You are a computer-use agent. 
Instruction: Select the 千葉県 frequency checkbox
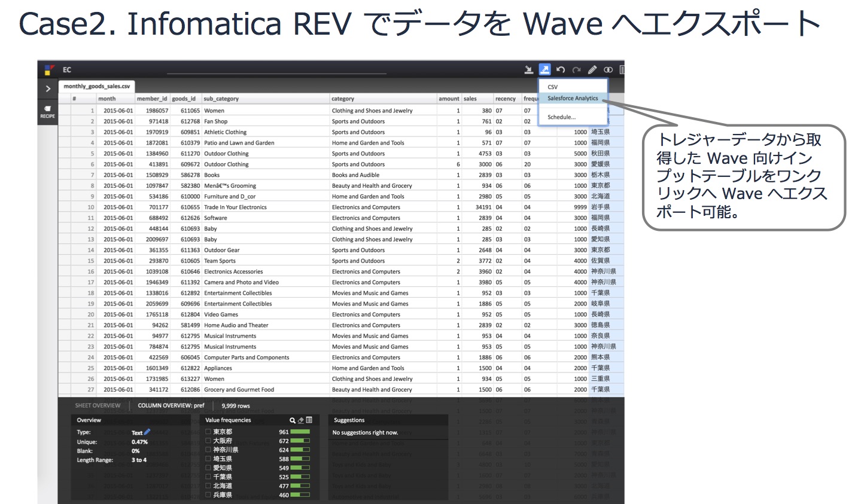(x=208, y=476)
